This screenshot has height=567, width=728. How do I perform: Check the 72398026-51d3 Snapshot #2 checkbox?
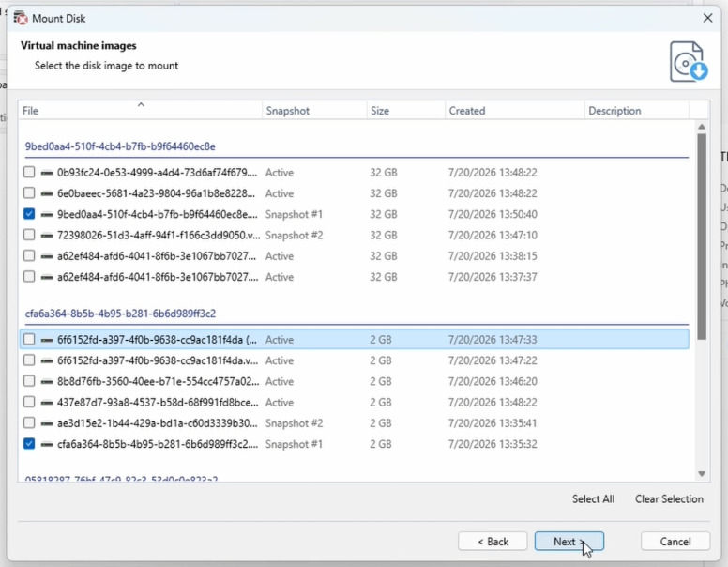29,235
